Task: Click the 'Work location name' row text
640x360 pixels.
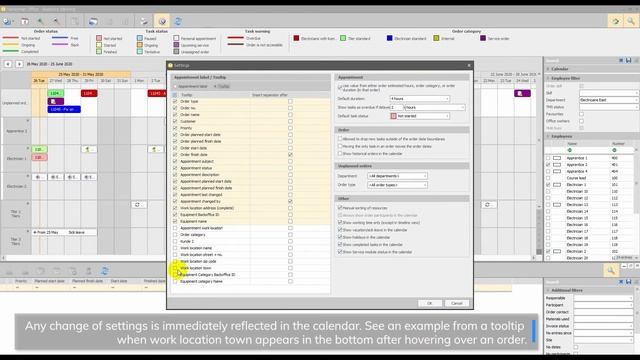Action: point(196,248)
